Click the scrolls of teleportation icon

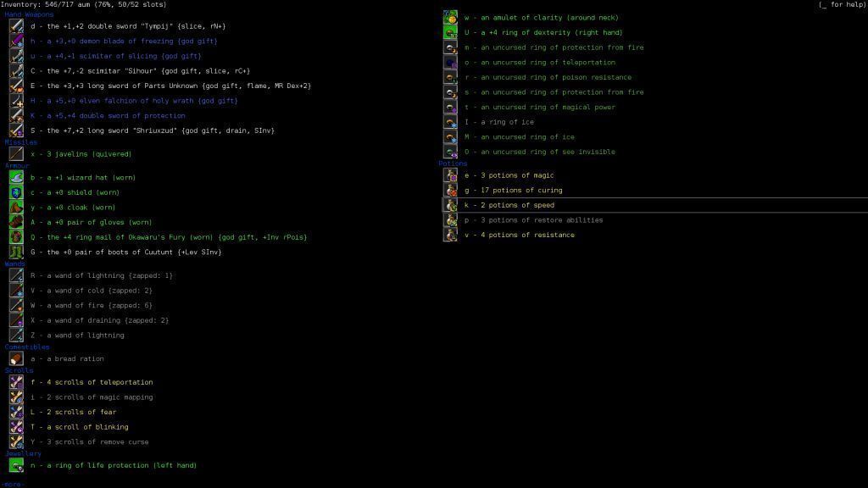[x=16, y=382]
